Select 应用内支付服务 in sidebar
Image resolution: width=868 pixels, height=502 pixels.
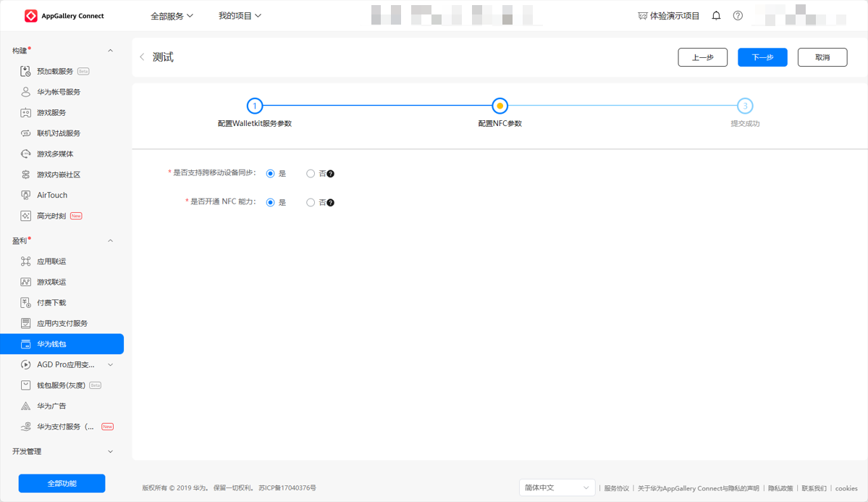pyautogui.click(x=62, y=324)
